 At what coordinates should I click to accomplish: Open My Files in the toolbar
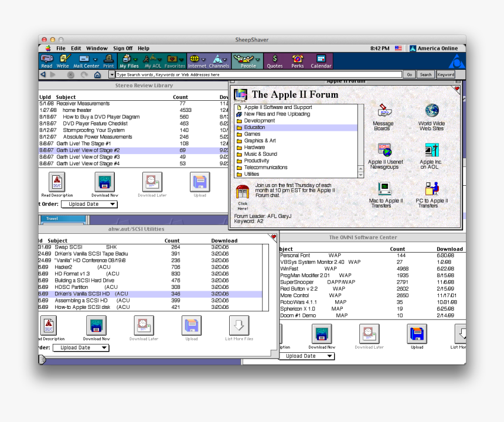point(129,61)
